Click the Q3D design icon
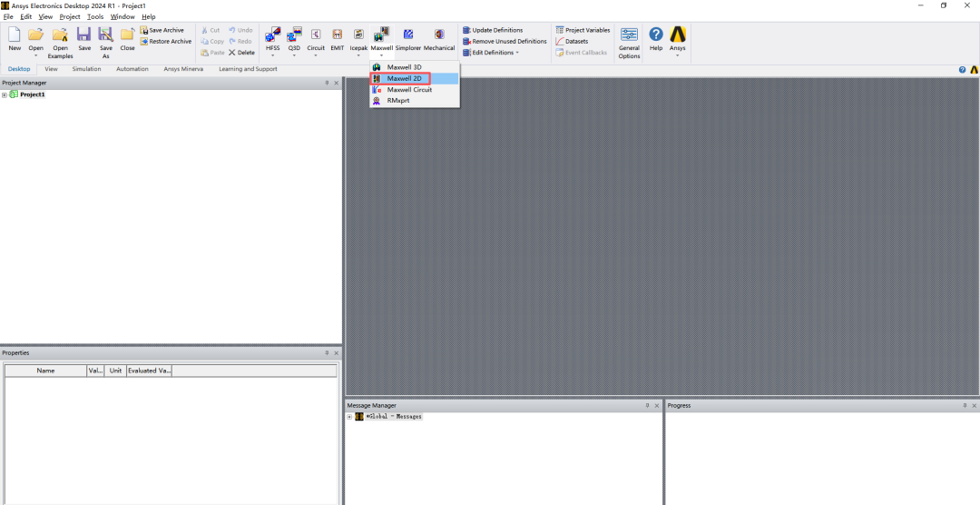 coord(294,35)
